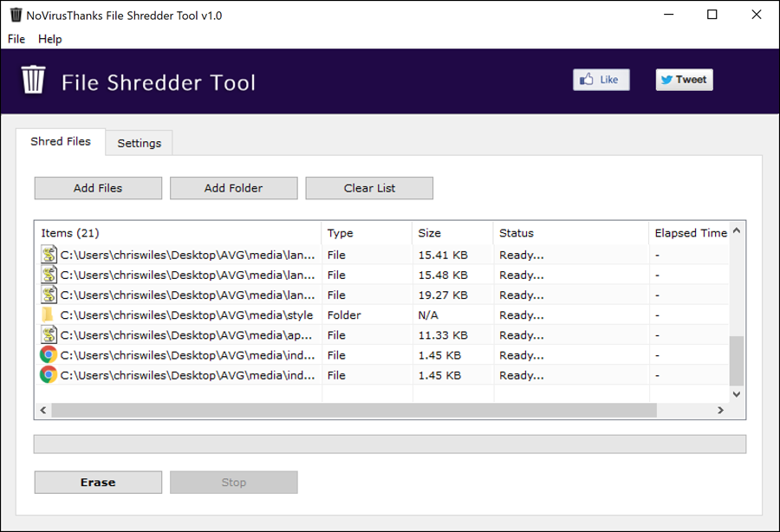
Task: Clear the file list with Clear List
Action: (x=369, y=188)
